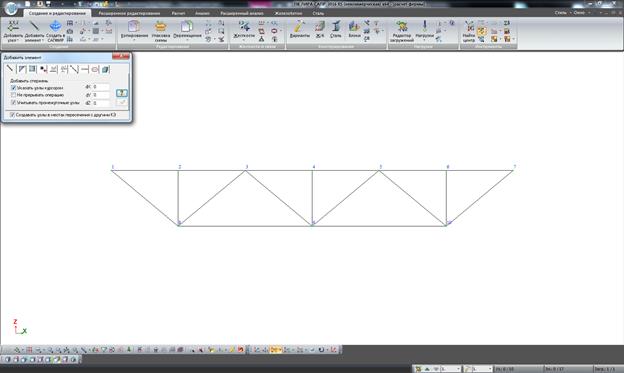Viewport: 624px width, 373px height.
Task: Choose the add-bar icon in the dialog
Action: [10, 69]
